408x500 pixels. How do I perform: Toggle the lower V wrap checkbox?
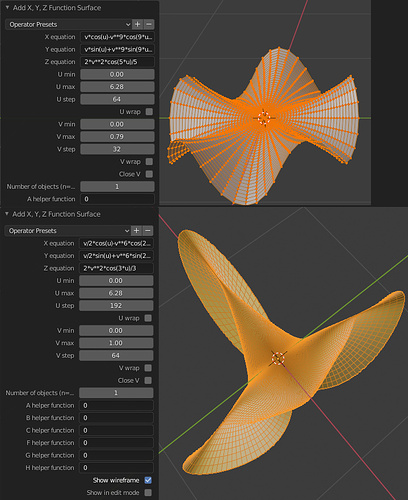[x=148, y=368]
